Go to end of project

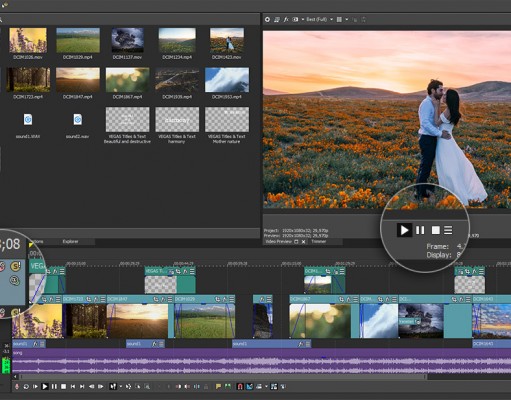coord(82,386)
